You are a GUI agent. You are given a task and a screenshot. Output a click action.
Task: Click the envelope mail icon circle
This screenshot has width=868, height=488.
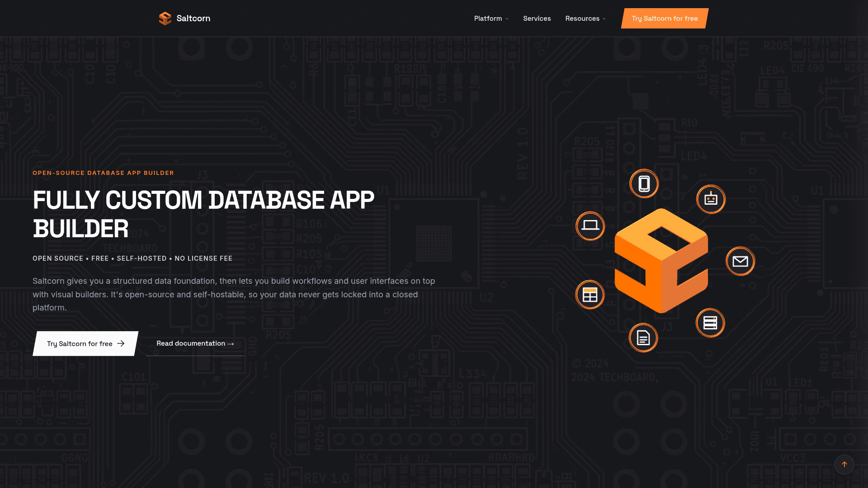pyautogui.click(x=740, y=261)
